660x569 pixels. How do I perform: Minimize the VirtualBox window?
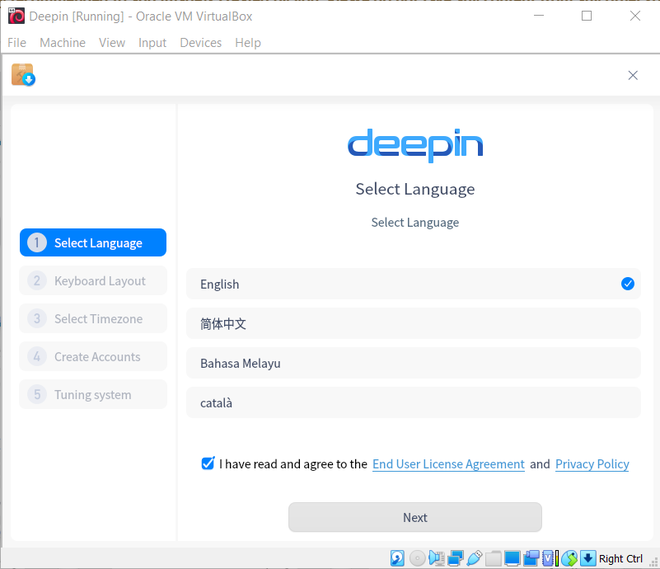click(x=539, y=16)
